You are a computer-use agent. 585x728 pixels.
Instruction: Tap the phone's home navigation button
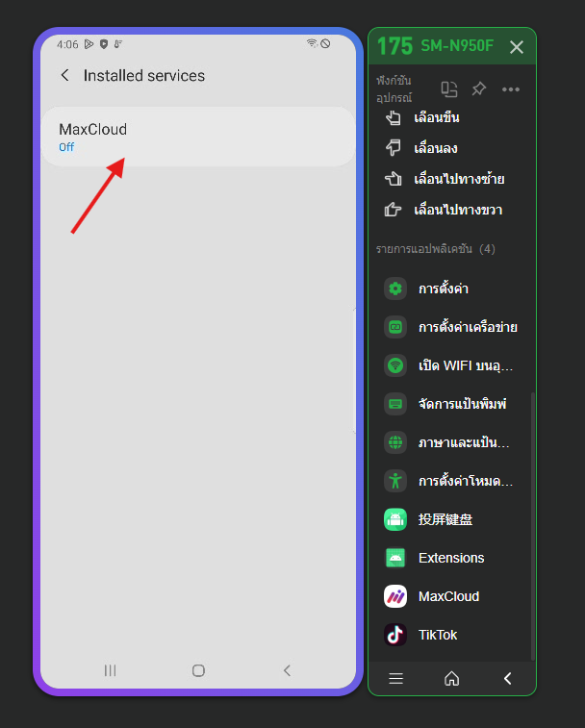[198, 670]
